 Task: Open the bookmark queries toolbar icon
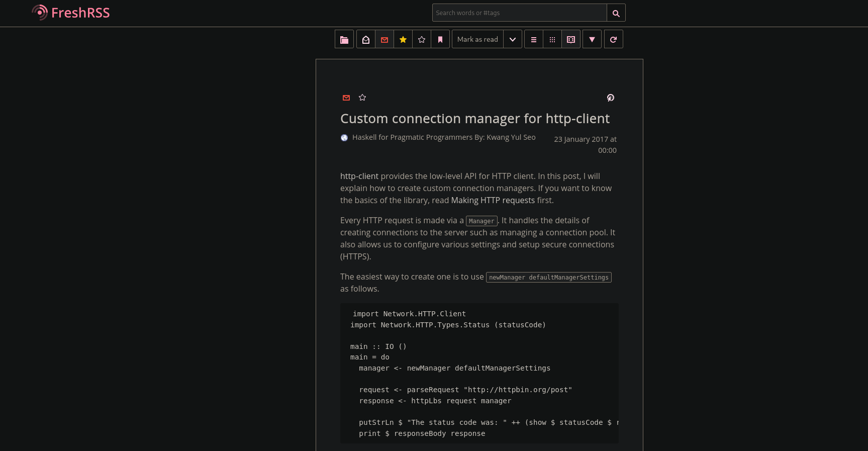440,39
